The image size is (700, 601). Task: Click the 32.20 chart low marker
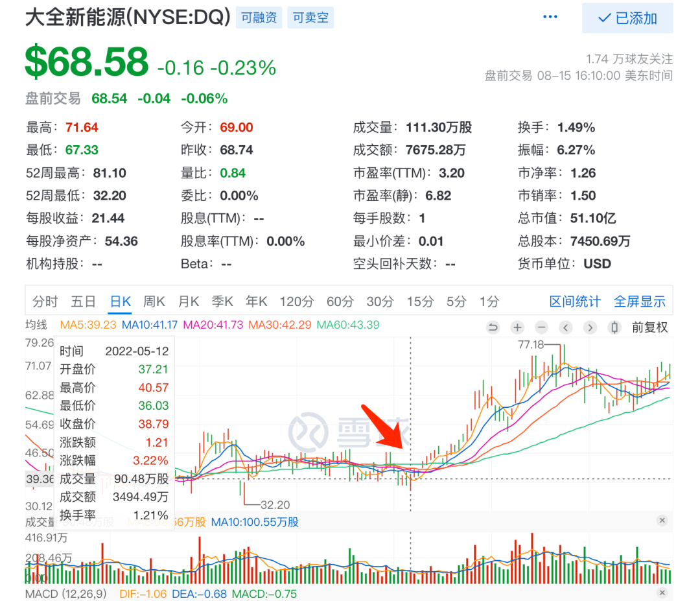275,505
